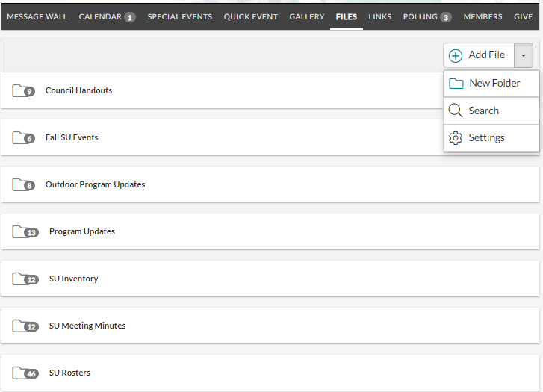Open Settings from the dropdown menu
Screen dimensions: 543x392
[x=491, y=138]
